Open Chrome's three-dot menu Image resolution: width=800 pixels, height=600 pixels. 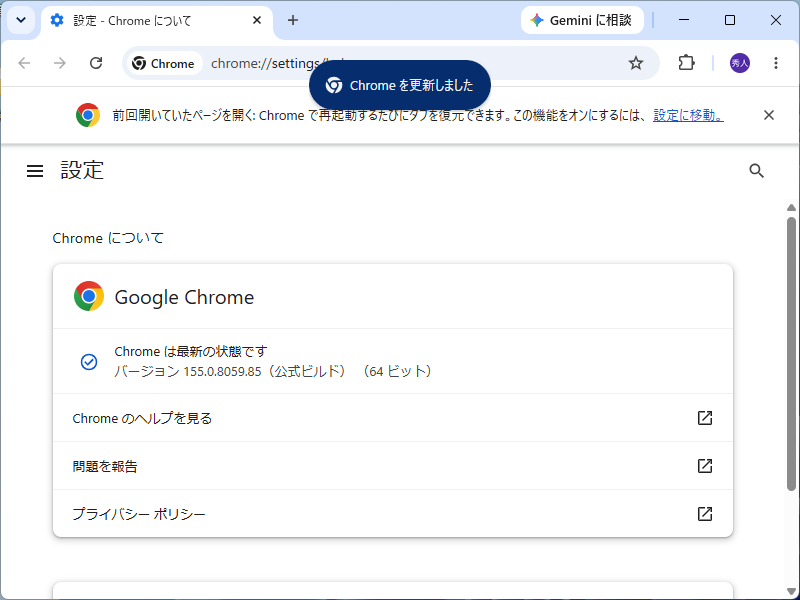(x=776, y=63)
